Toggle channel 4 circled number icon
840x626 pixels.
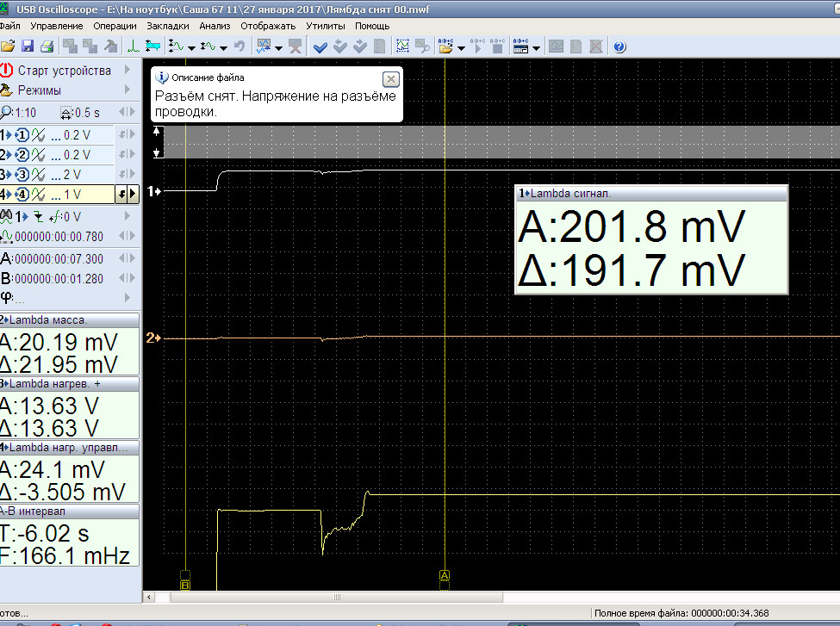(x=22, y=195)
